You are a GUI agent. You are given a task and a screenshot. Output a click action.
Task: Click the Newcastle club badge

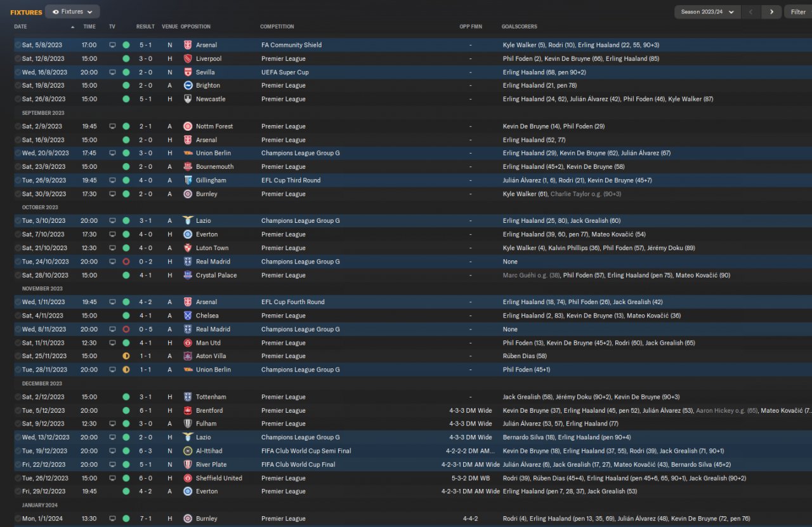pos(188,99)
